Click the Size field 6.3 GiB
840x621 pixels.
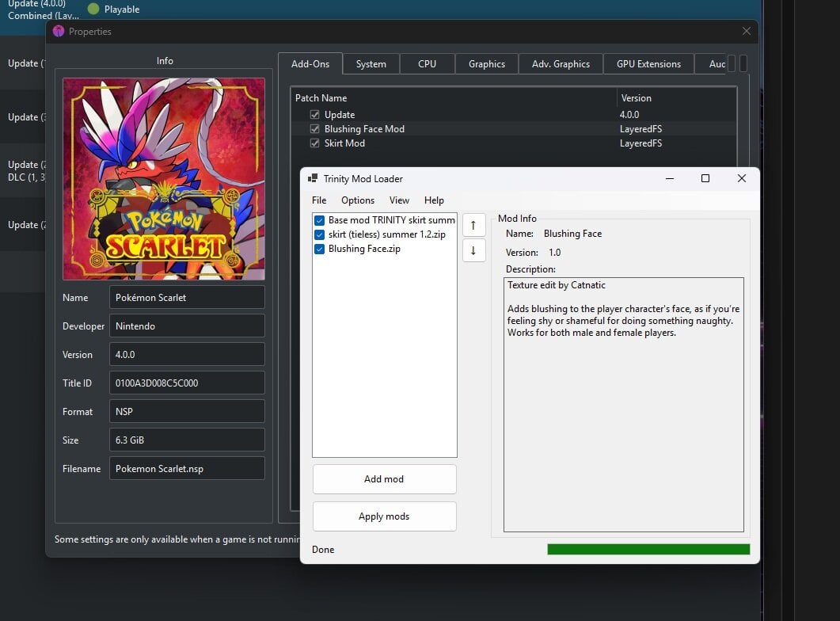[187, 440]
